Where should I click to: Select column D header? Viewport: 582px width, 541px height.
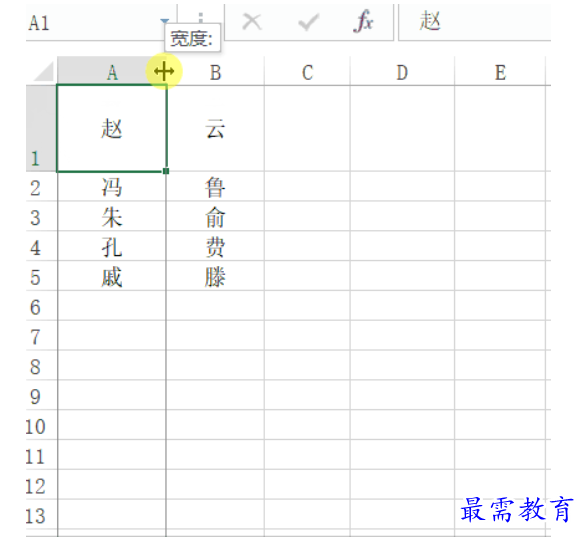402,72
